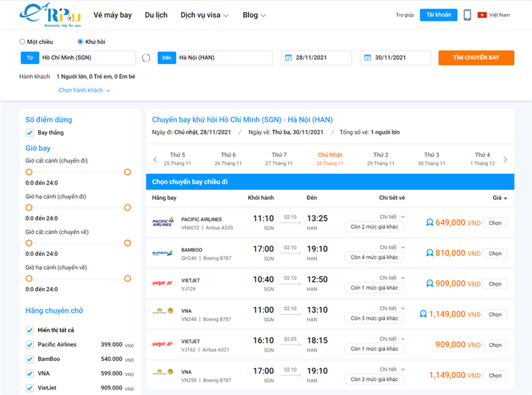Expand Chi tiết for VNA VN248
The image size is (532, 395).
392,308
